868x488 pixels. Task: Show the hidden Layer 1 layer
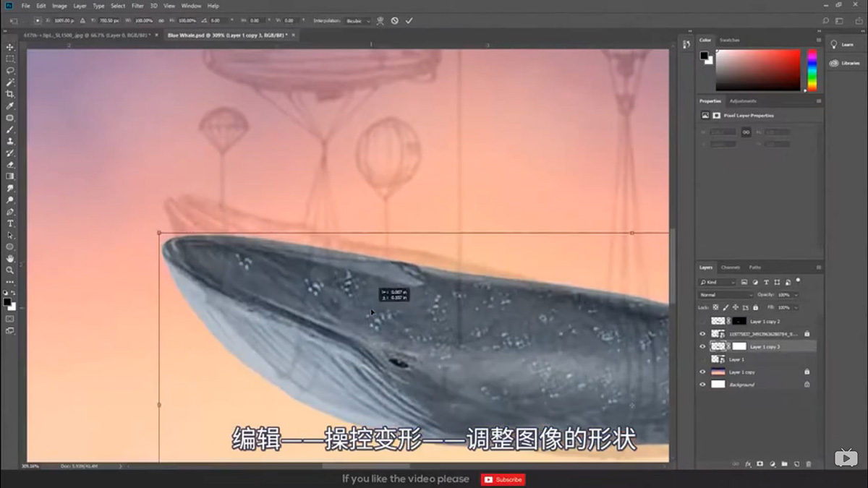click(702, 359)
